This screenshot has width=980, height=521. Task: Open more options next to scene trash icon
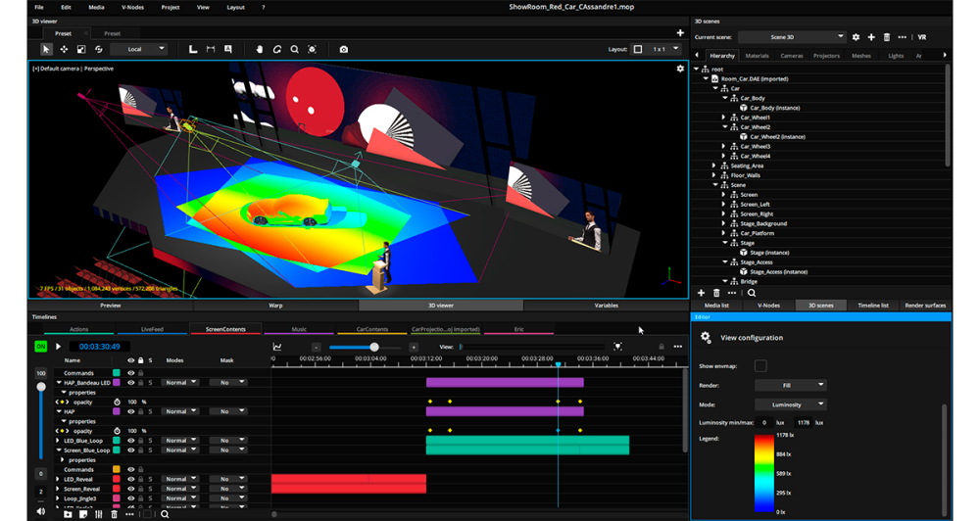click(x=902, y=37)
